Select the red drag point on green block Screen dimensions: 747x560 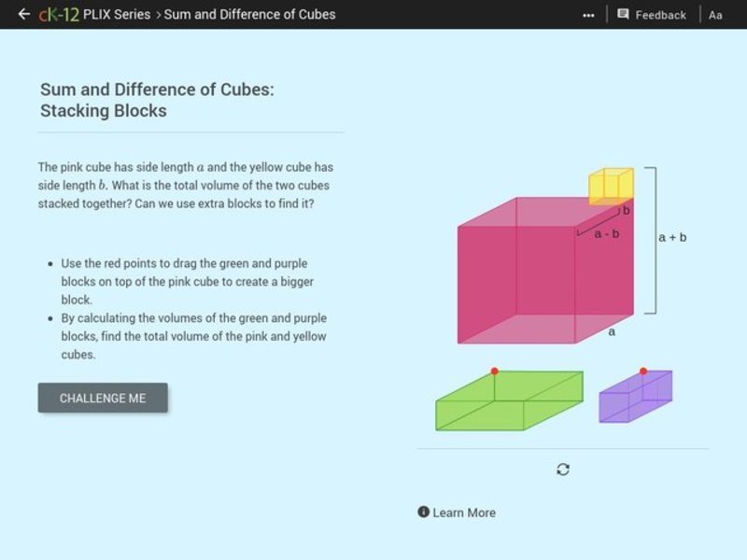[496, 371]
